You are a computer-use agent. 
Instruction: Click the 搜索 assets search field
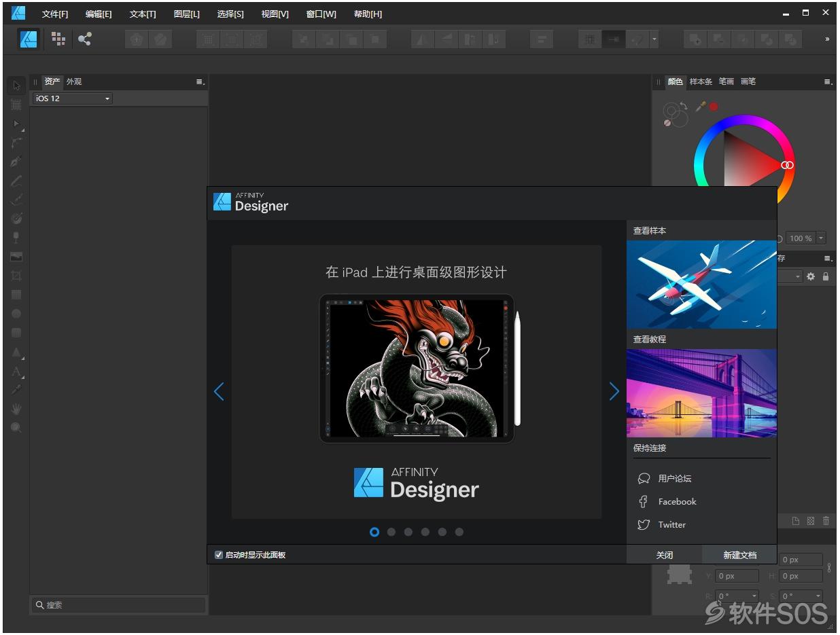click(119, 604)
